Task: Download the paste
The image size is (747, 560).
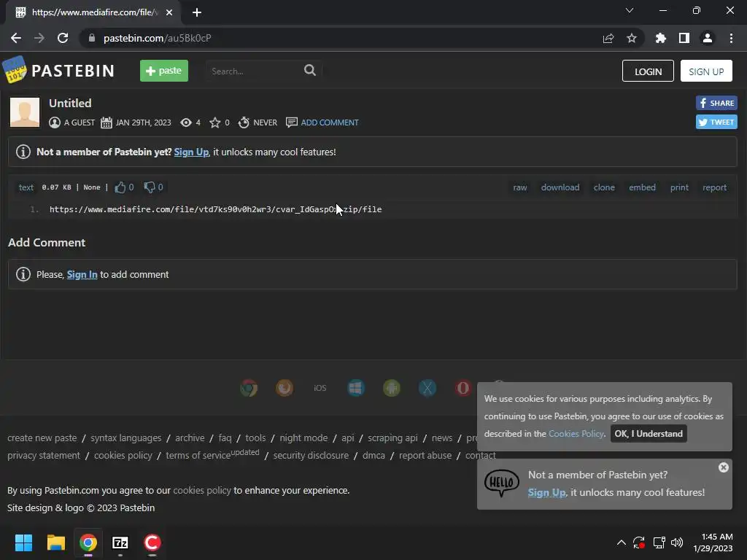Action: 560,187
